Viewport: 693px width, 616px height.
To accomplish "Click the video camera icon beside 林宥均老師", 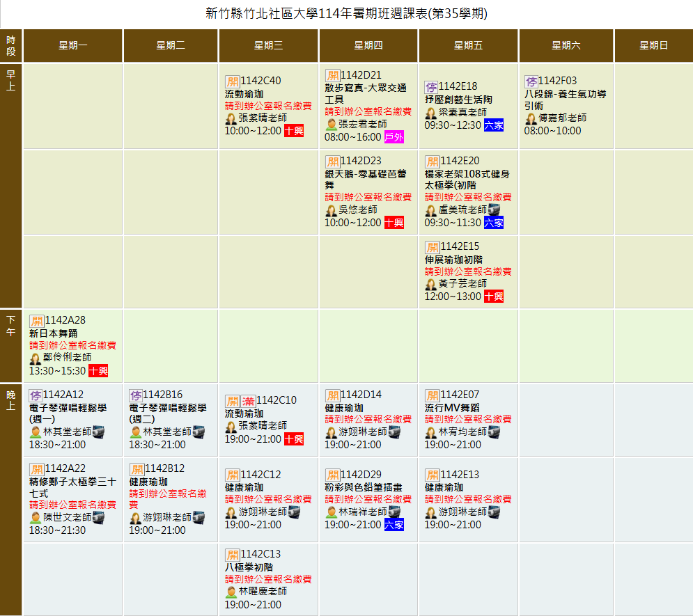I will pyautogui.click(x=494, y=432).
